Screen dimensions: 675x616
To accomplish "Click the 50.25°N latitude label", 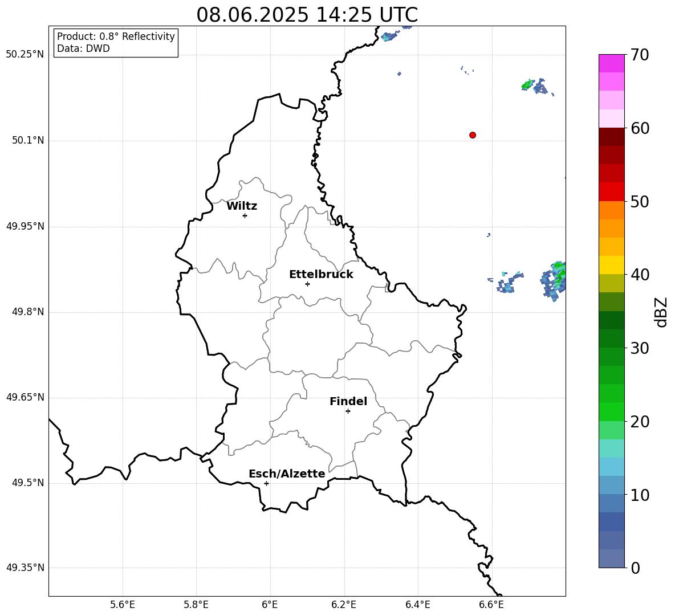I will (x=25, y=55).
